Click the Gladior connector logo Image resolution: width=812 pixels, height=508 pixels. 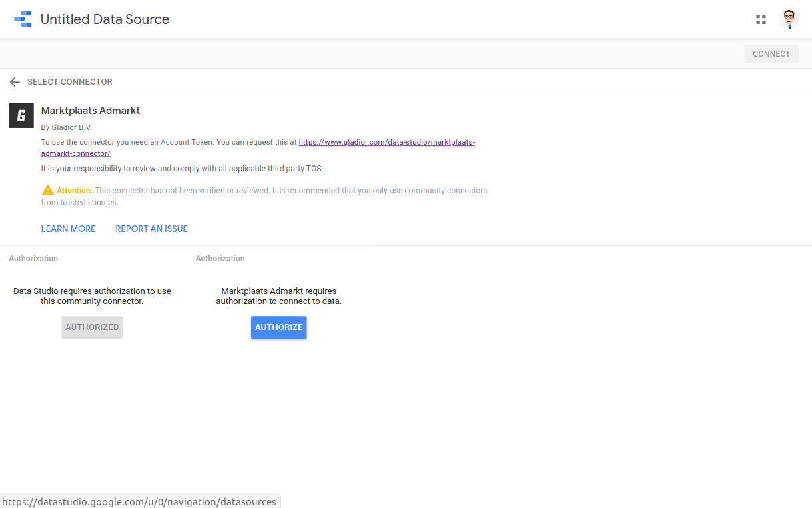21,115
